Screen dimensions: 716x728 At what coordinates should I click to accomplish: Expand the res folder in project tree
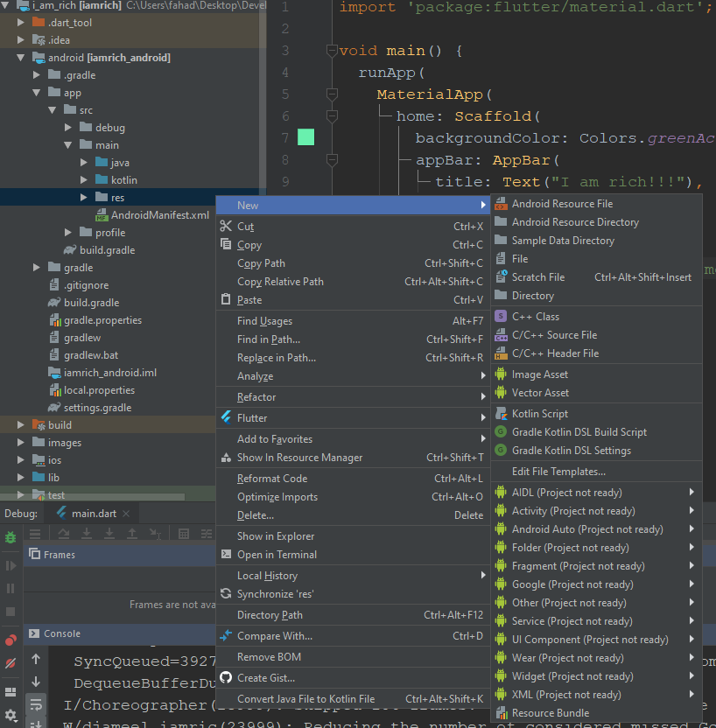[84, 198]
